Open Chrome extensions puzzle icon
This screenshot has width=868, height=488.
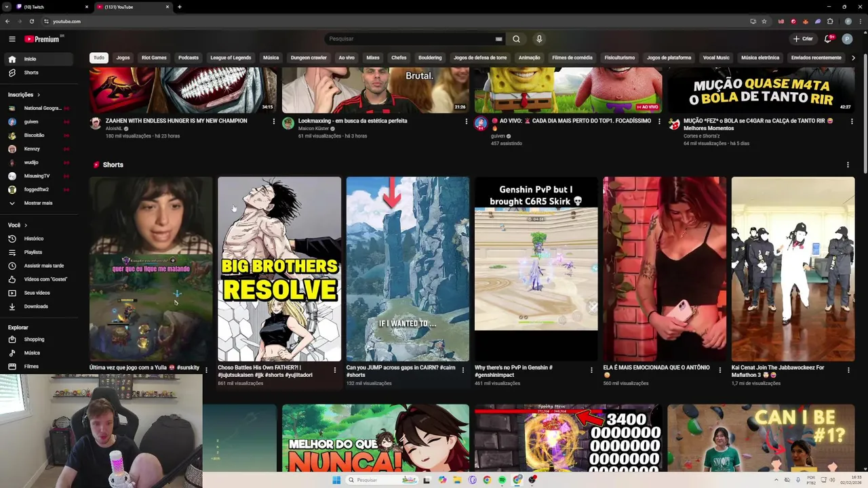tap(830, 21)
